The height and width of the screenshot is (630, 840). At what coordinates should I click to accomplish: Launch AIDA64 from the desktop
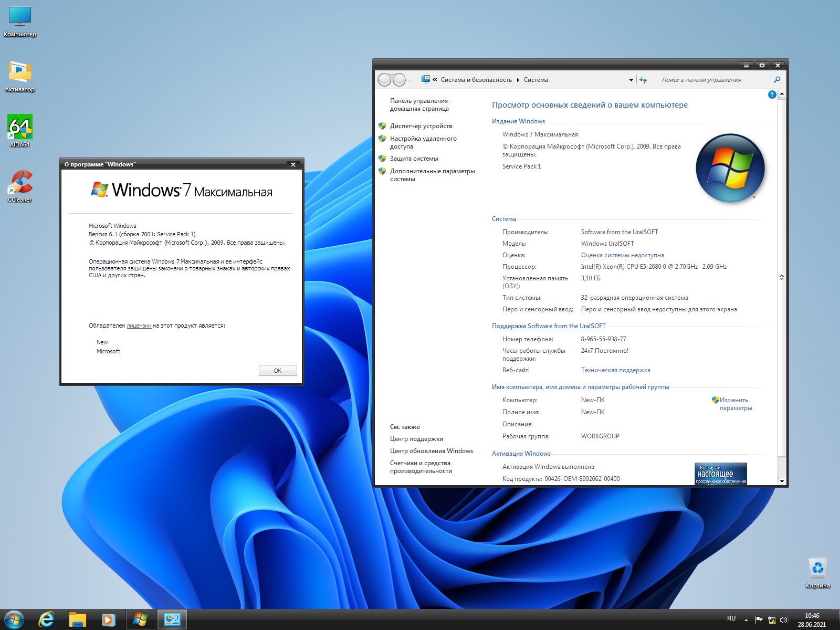20,131
